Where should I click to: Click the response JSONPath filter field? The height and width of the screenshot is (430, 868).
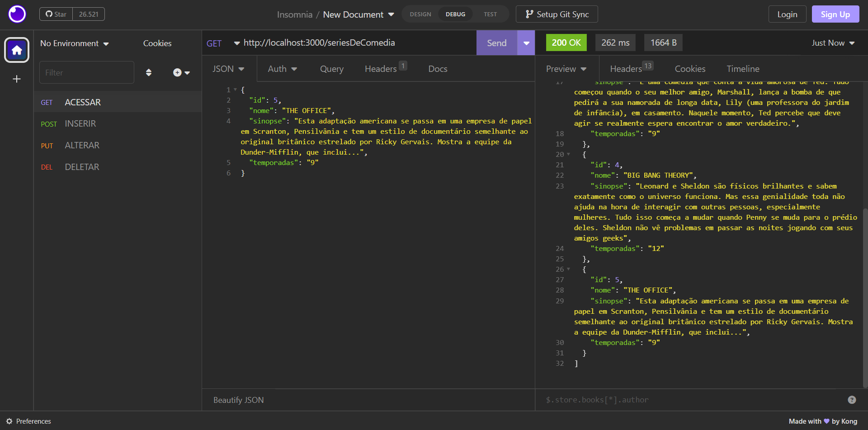(x=692, y=400)
